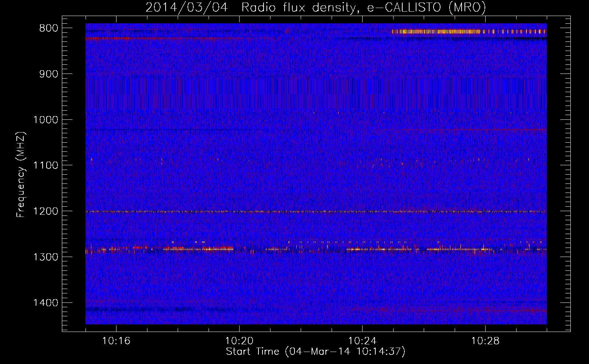Select the 1200 frequency axis label

45,211
